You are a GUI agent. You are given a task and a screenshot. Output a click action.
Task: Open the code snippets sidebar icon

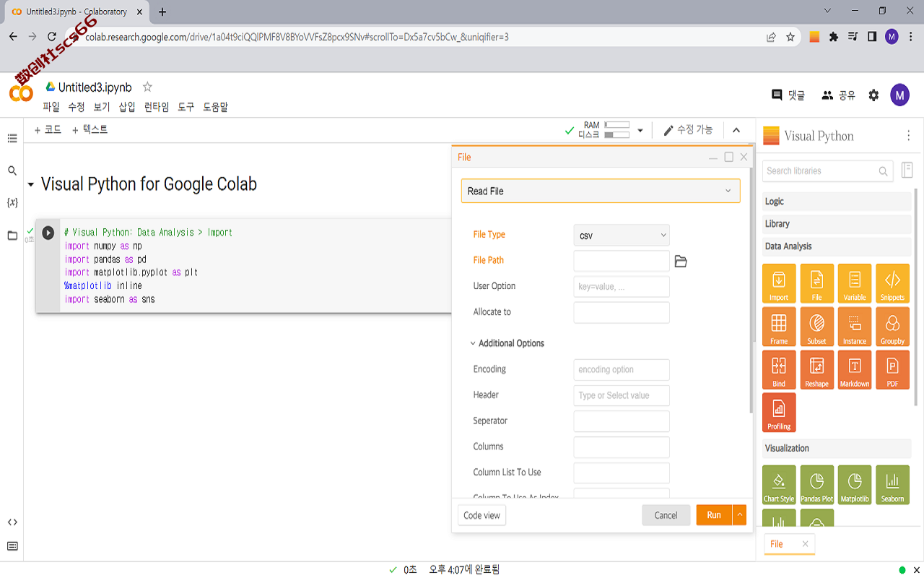(x=12, y=522)
